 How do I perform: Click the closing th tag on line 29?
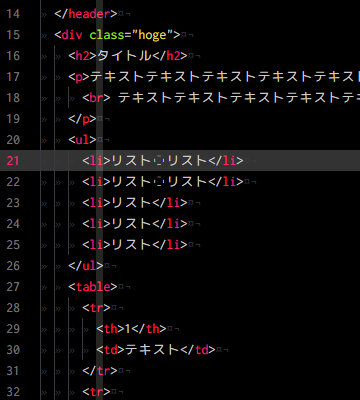click(149, 329)
